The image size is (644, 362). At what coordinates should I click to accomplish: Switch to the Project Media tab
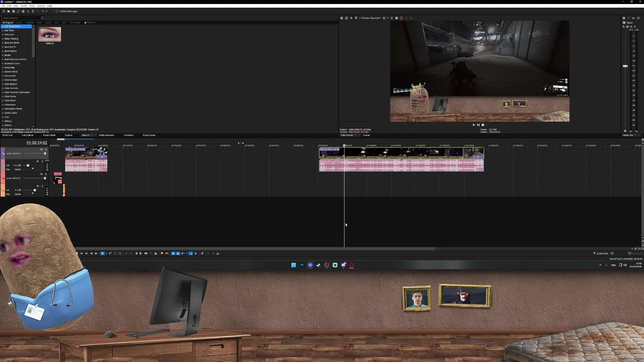[49, 135]
